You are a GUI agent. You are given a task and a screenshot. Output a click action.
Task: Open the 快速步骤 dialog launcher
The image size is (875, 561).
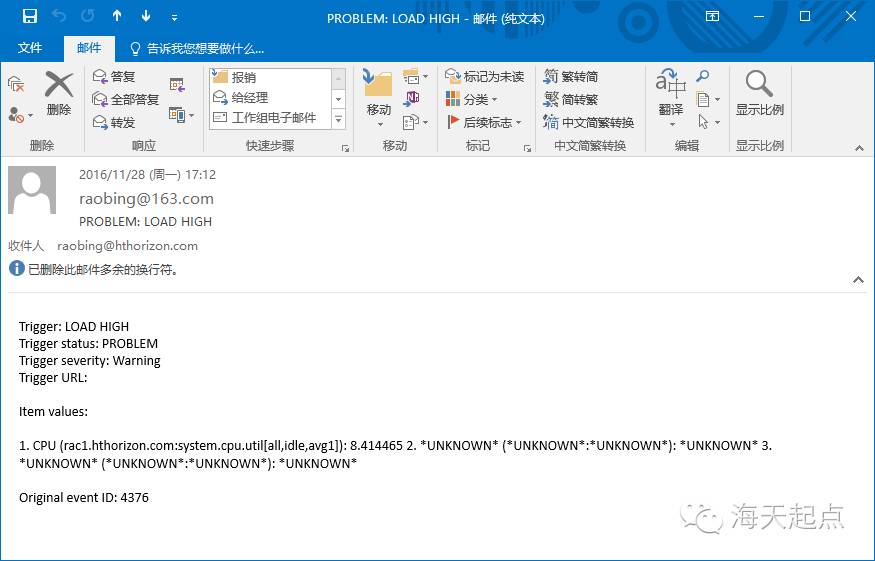coord(345,148)
